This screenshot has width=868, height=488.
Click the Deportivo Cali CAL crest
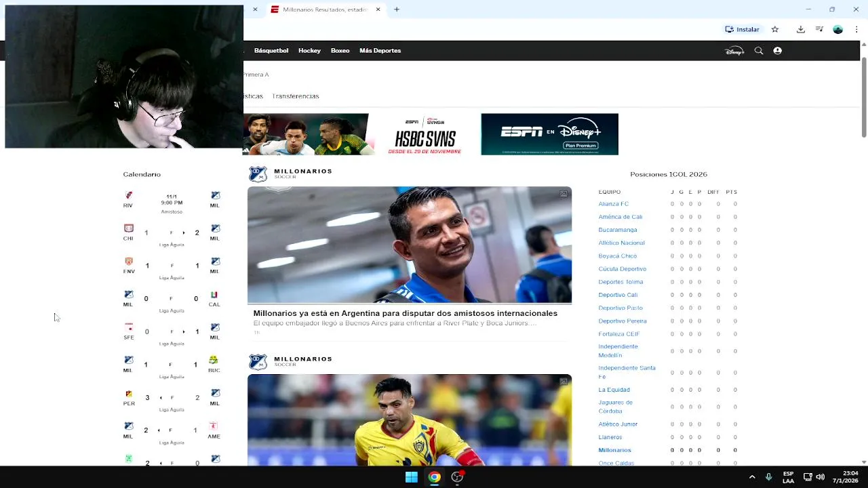click(x=214, y=295)
